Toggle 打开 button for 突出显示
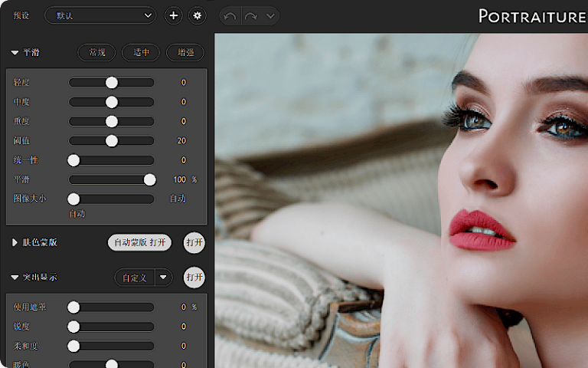This screenshot has width=588, height=368. 194,278
